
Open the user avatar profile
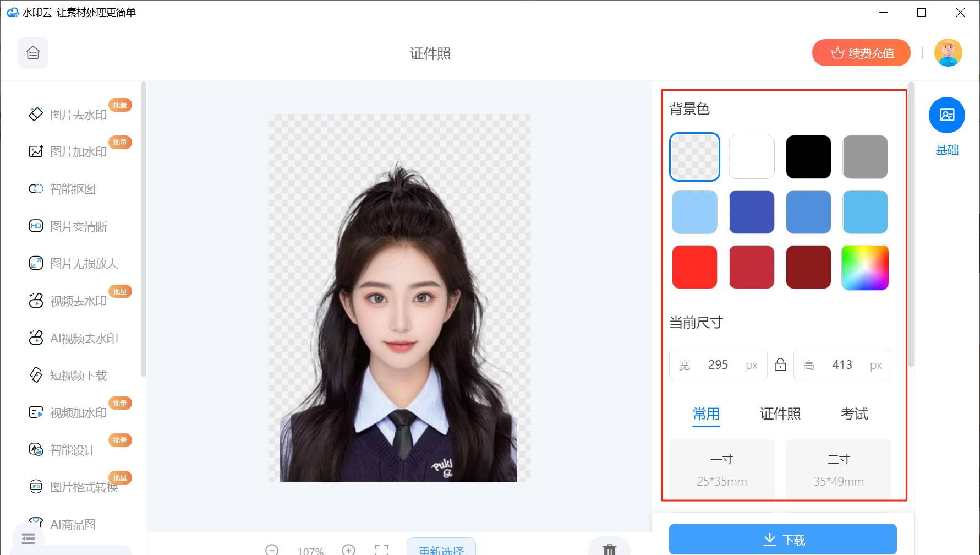pos(948,53)
